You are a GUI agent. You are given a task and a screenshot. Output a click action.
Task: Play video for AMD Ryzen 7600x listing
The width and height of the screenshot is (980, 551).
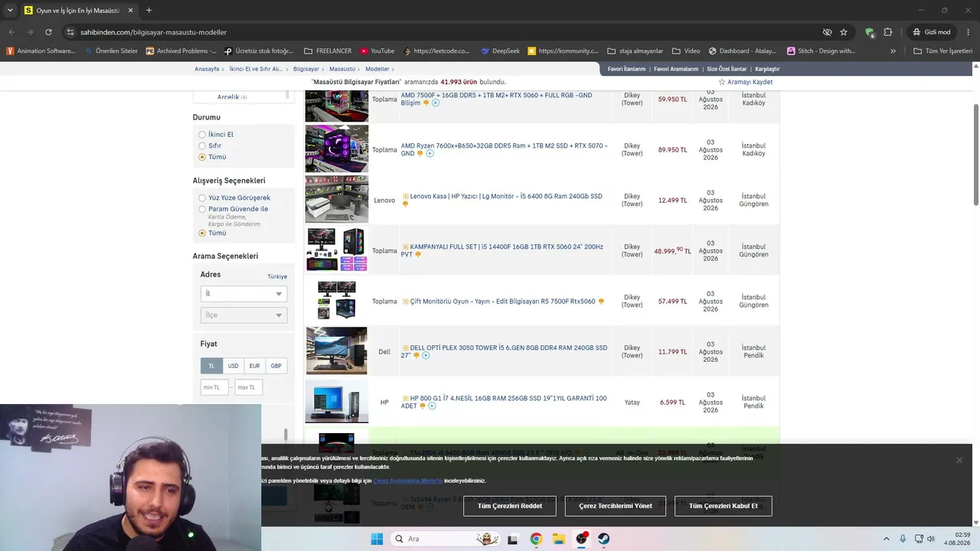pos(430,154)
